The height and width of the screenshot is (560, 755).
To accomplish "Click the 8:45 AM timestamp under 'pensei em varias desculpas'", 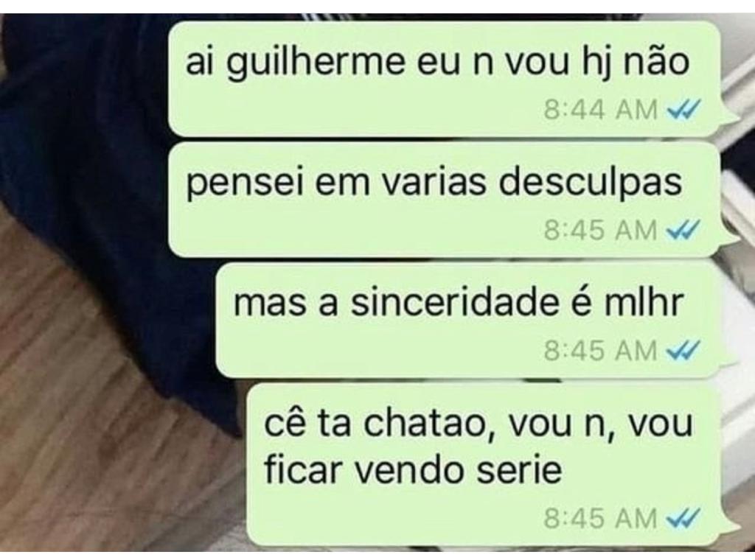I will (600, 230).
